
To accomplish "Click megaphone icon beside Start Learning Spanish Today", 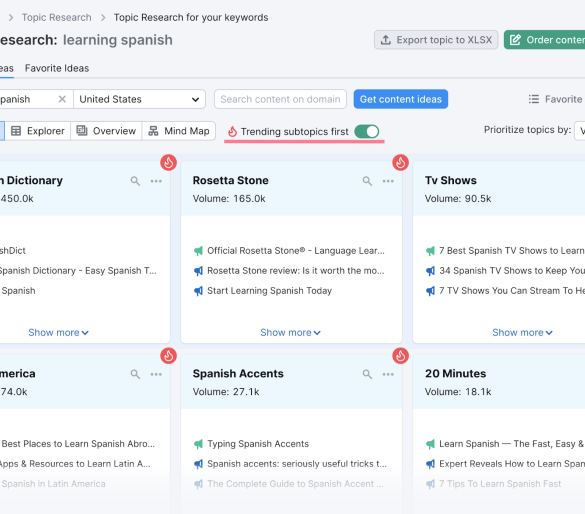I will 198,291.
